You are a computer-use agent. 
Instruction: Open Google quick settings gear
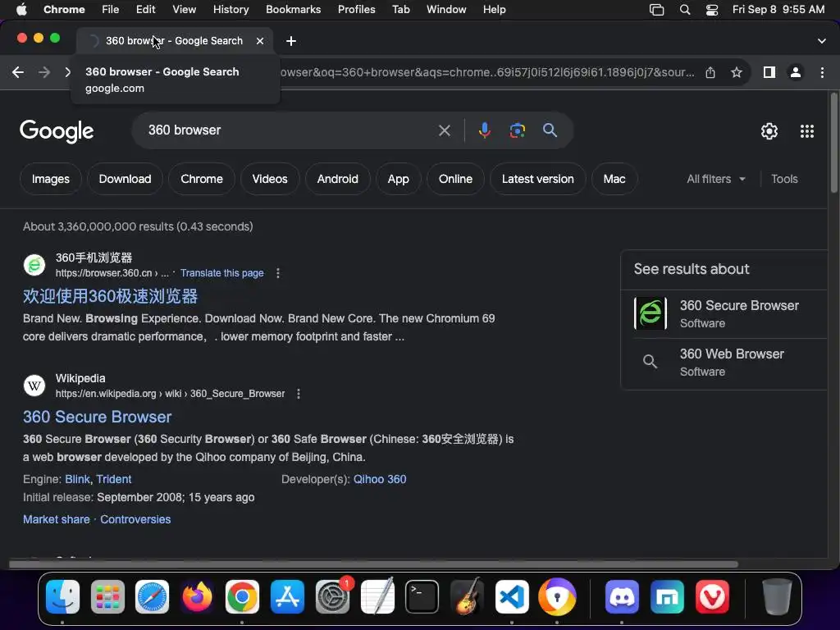pos(769,130)
